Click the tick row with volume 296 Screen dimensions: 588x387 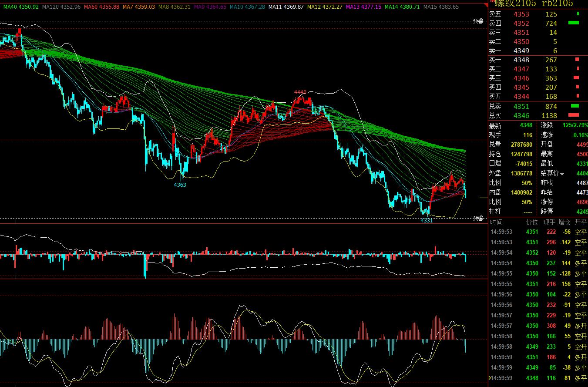(538, 242)
